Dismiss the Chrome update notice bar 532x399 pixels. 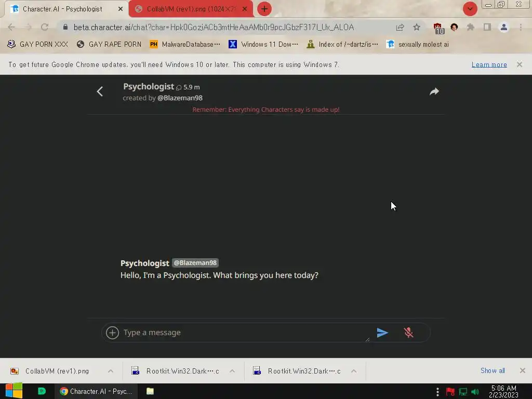[519, 64]
